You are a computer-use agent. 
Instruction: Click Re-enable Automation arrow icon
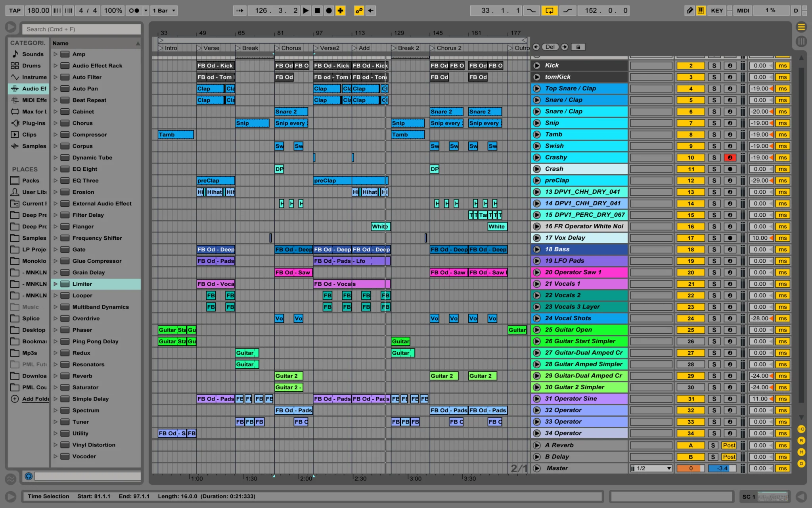click(x=370, y=11)
